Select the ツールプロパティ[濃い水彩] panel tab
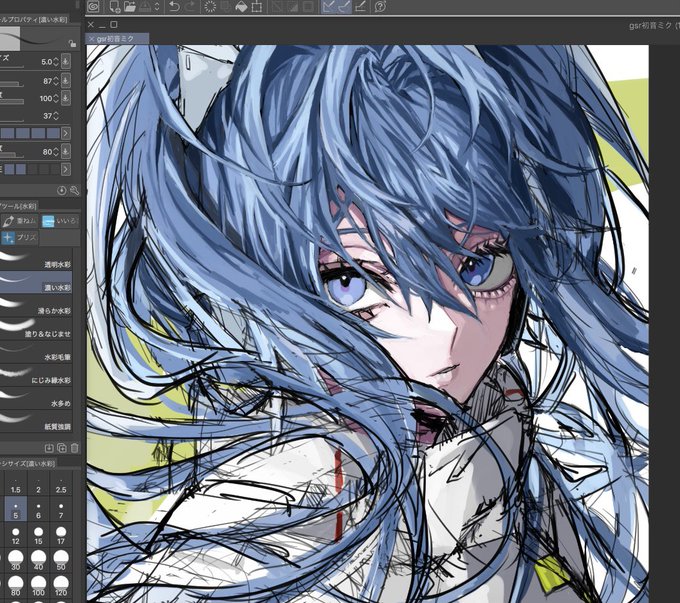Image resolution: width=680 pixels, height=603 pixels. click(34, 19)
